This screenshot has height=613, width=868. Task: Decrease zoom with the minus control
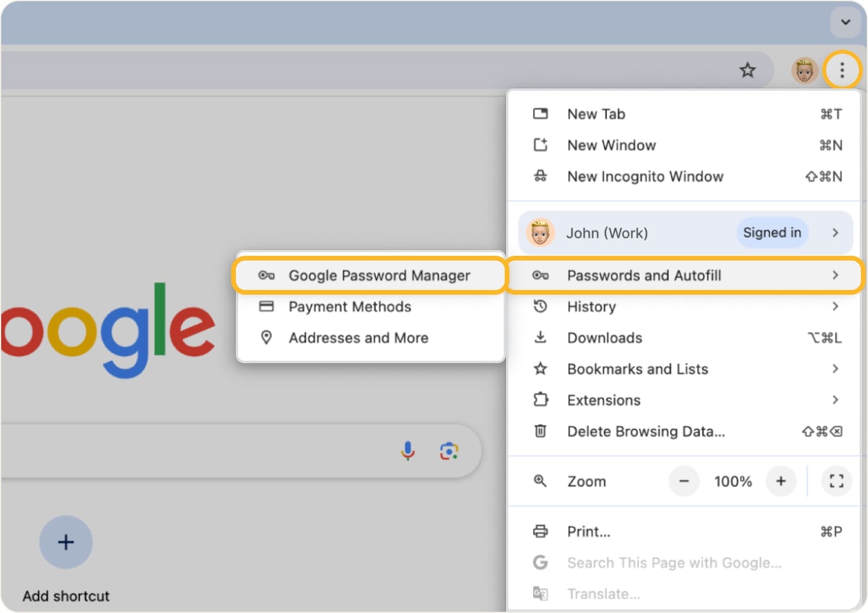click(684, 481)
